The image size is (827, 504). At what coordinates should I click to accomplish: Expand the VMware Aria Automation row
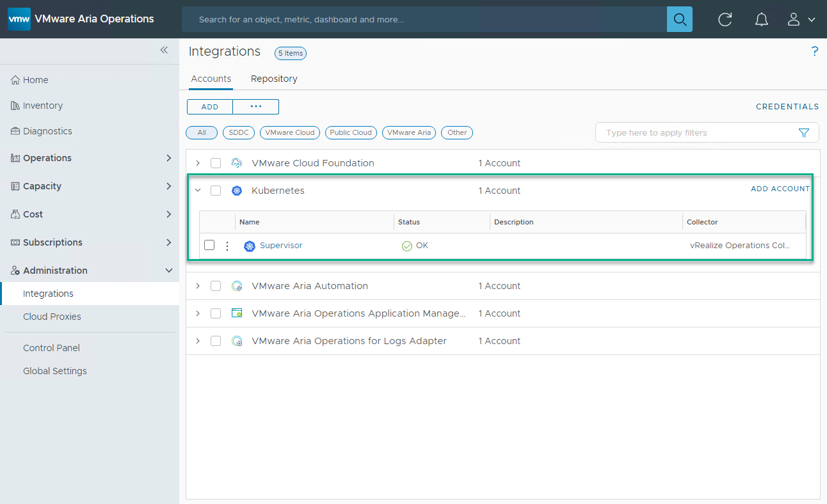click(x=198, y=286)
